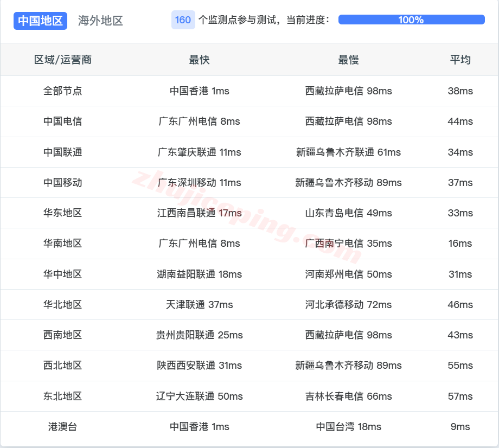Click the 中国电信 row label

[x=62, y=121]
